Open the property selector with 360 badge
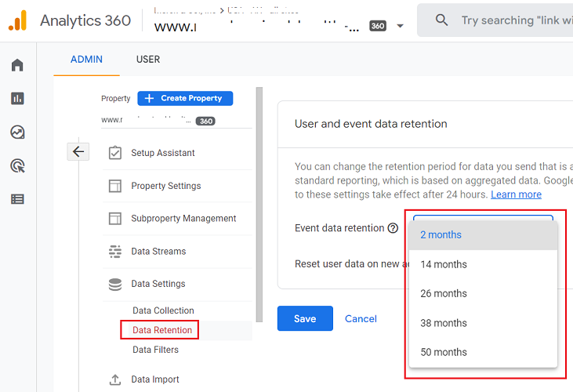The height and width of the screenshot is (392, 573). pos(176,120)
